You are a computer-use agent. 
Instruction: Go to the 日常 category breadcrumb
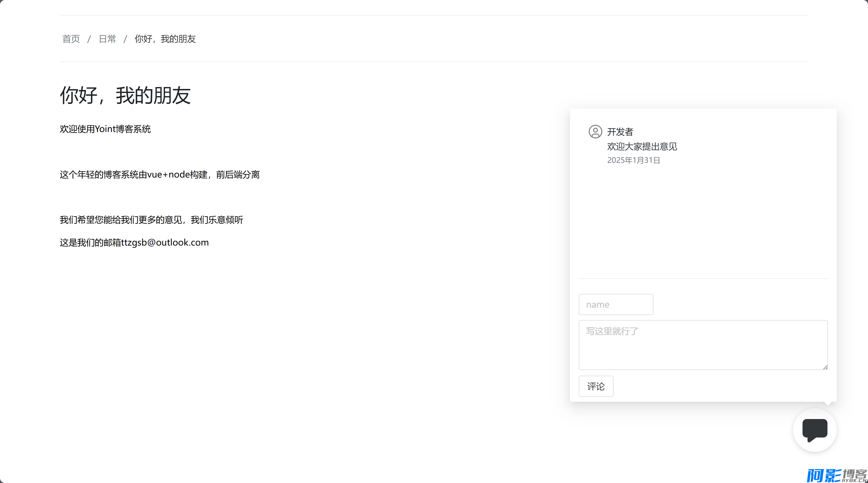[x=107, y=39]
